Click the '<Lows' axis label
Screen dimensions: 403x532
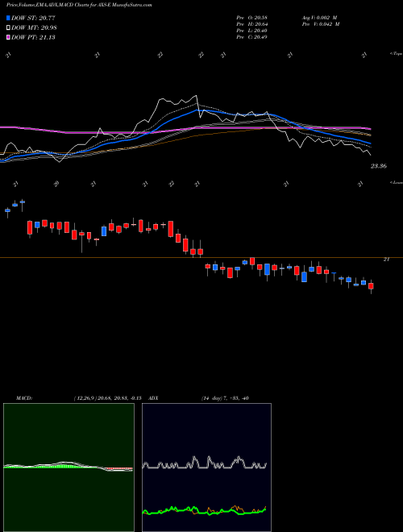click(x=396, y=182)
